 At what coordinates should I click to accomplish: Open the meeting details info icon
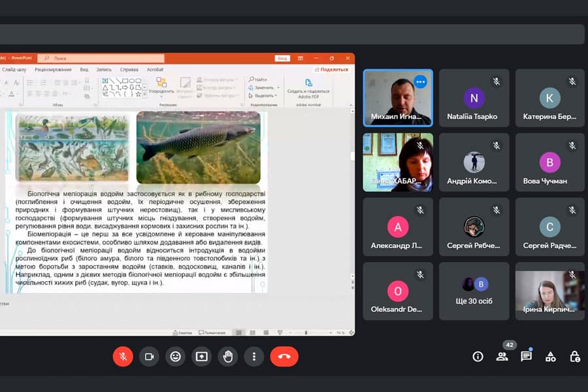[x=478, y=356]
